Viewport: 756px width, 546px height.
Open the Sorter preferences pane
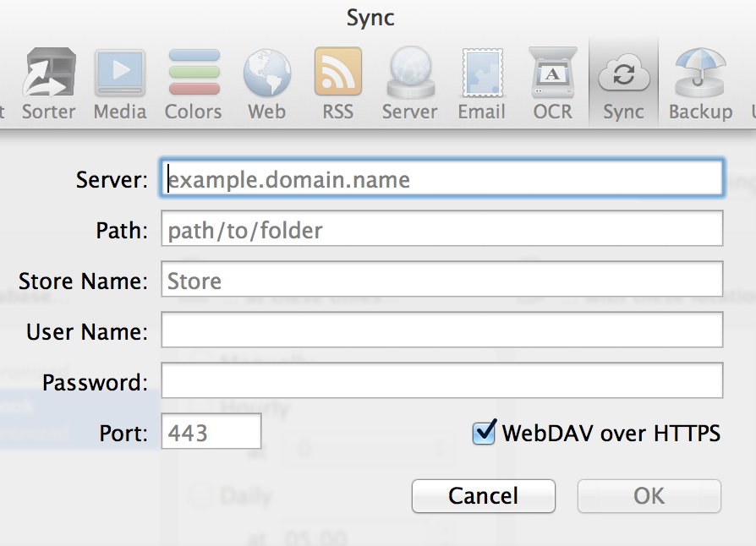49,85
